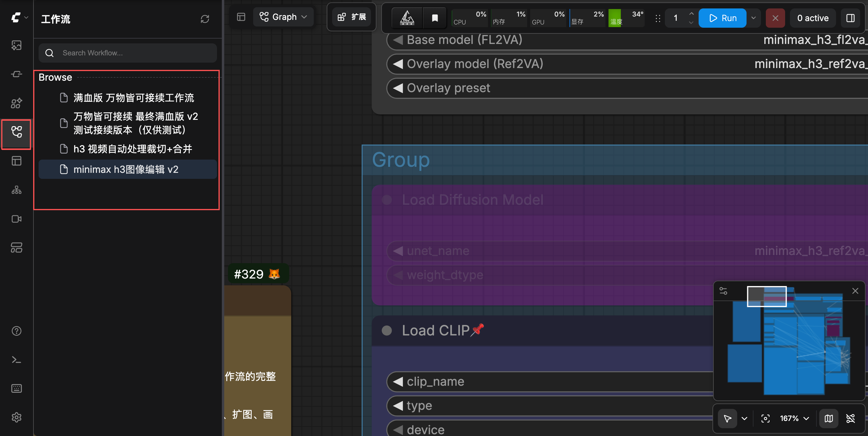Open the templates sidebar icon
Screen dimensions: 868x436
tap(16, 161)
